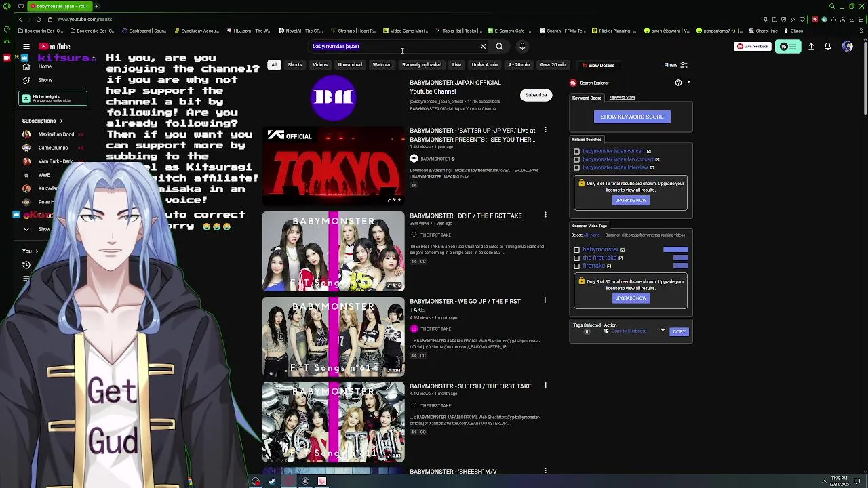Click the COPY tags button
Image resolution: width=868 pixels, height=488 pixels.
[679, 331]
